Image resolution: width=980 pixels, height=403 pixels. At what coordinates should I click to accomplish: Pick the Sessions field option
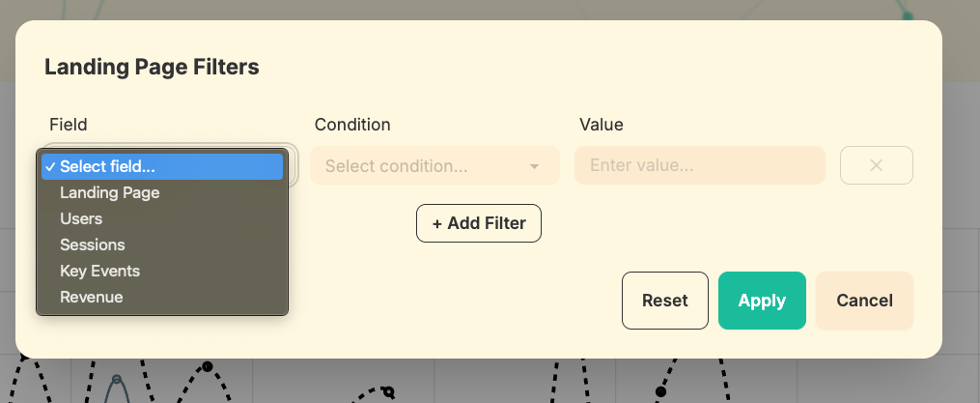(93, 245)
